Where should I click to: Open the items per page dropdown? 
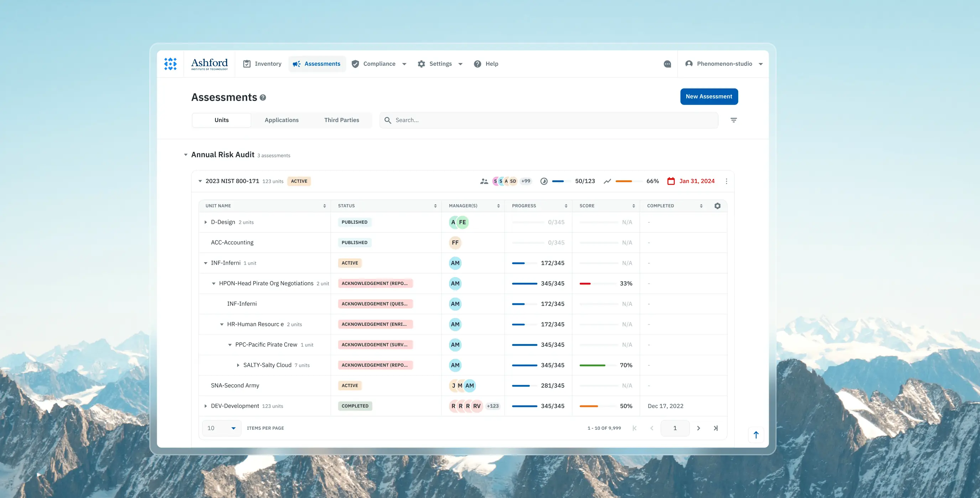click(x=221, y=428)
